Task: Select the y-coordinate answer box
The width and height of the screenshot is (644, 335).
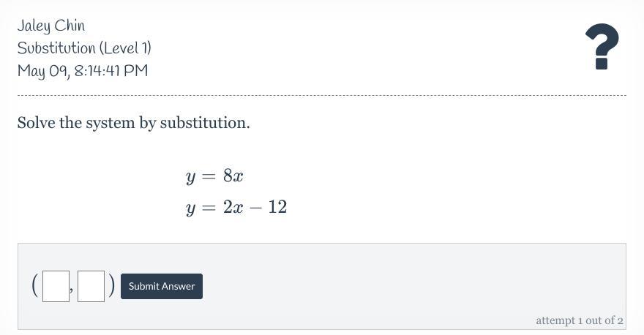Action: pos(91,286)
